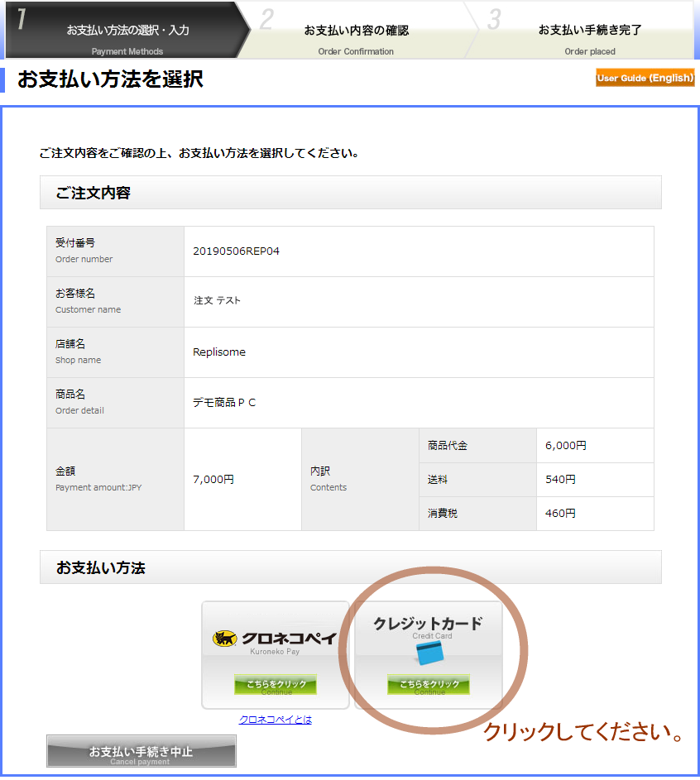This screenshot has height=780, width=700.
Task: Click the お支払い手続き中止 Cancel payment button
Action: click(x=141, y=751)
